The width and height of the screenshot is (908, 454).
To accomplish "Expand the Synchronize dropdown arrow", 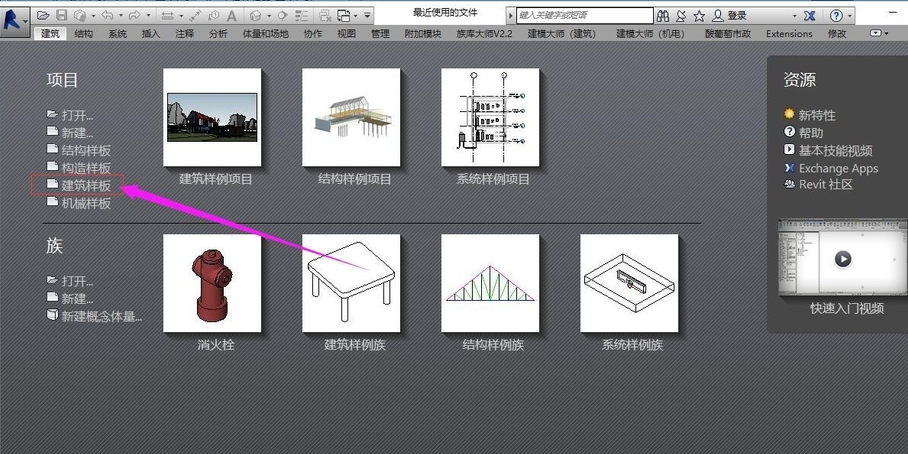I will [93, 16].
